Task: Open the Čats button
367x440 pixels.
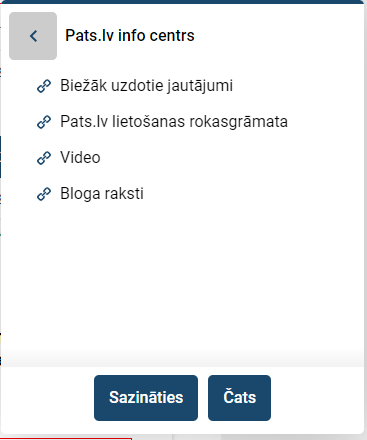Action: pos(239,398)
